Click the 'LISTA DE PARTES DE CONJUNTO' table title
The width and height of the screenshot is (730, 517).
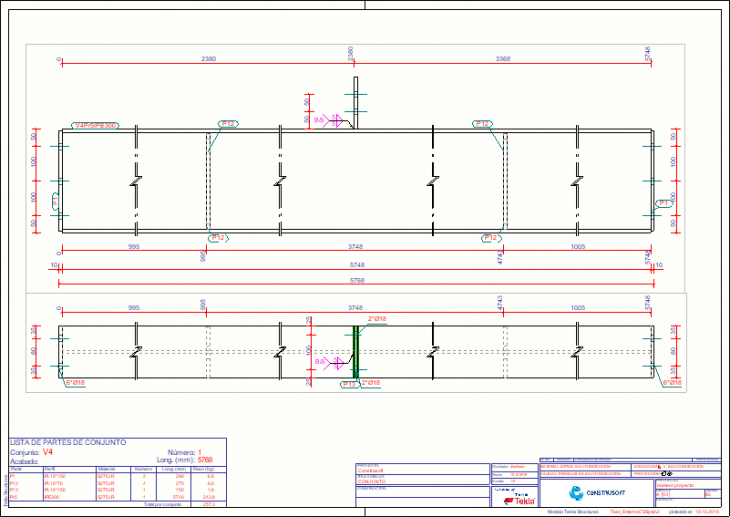click(67, 441)
